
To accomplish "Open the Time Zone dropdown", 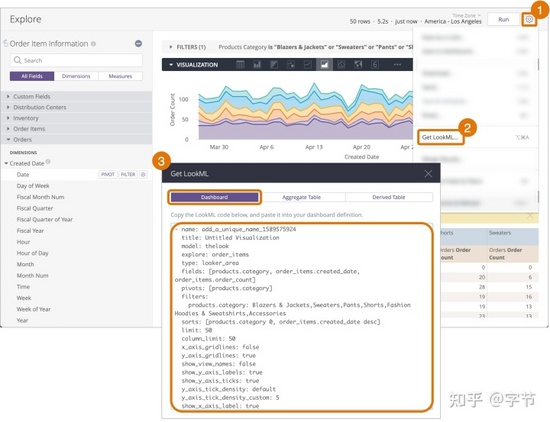I will (467, 15).
